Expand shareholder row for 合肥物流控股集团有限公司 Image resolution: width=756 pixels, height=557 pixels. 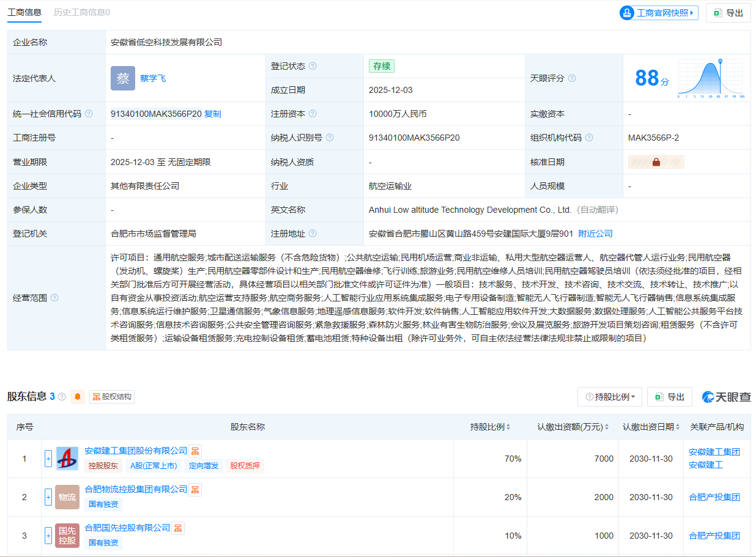pos(48,497)
